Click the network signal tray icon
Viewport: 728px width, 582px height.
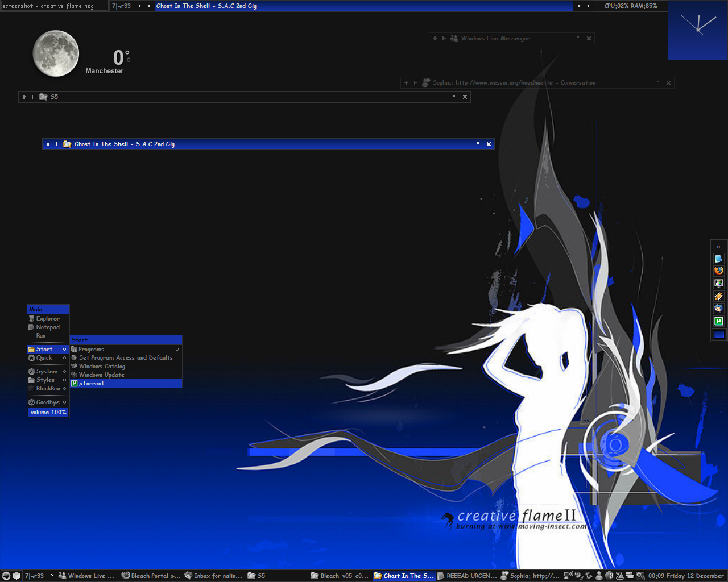coord(568,575)
